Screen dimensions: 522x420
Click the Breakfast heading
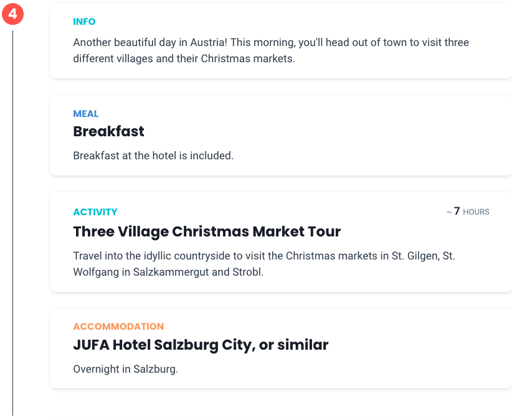pyautogui.click(x=108, y=131)
